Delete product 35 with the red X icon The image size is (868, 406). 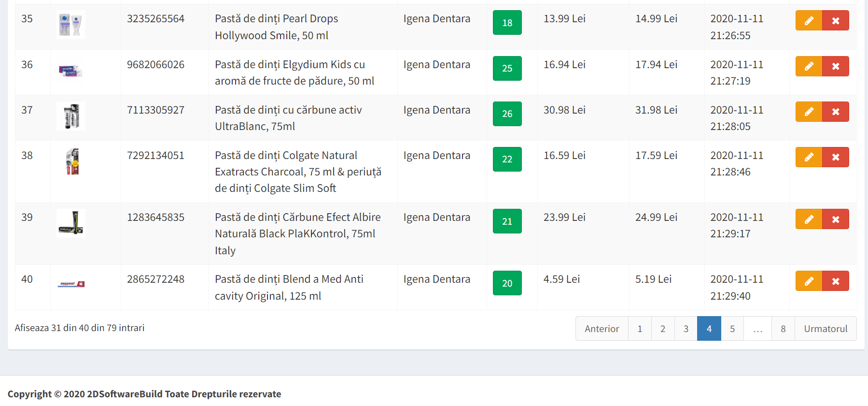pyautogui.click(x=836, y=21)
